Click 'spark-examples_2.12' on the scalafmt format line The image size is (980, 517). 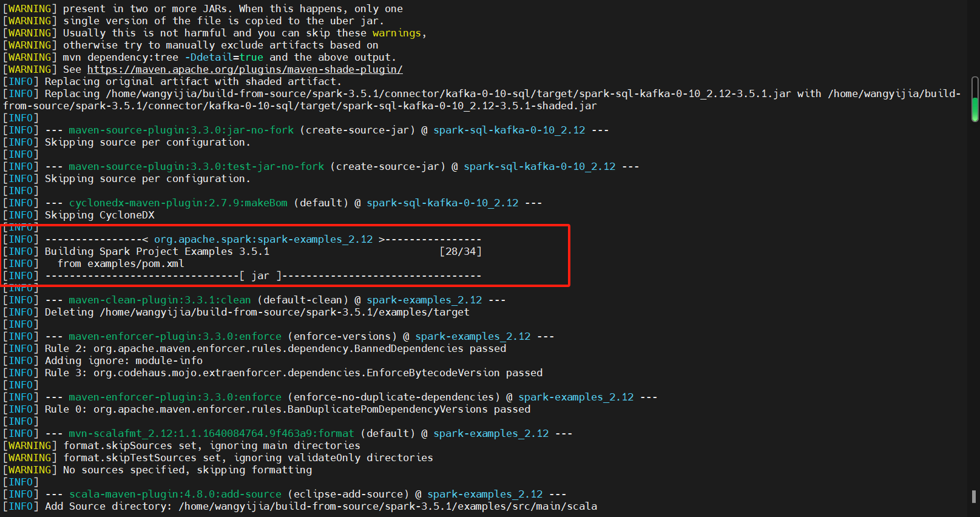(491, 433)
